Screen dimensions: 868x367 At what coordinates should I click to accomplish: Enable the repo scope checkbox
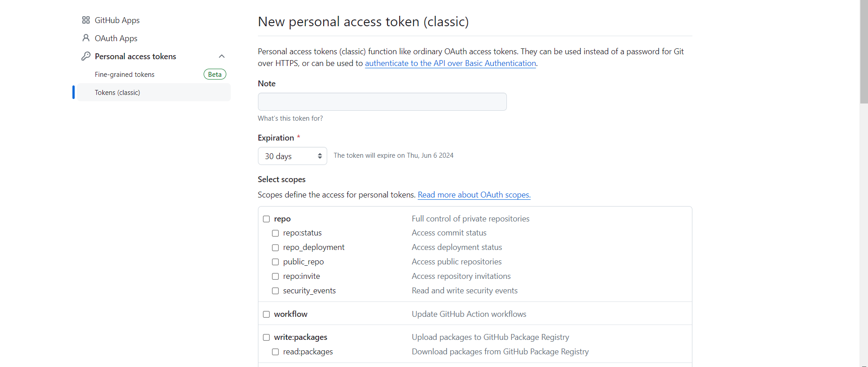point(267,219)
